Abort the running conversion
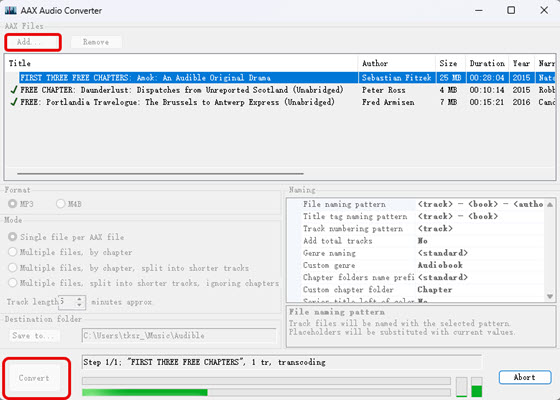Viewport: 560px width, 400px height. [525, 377]
